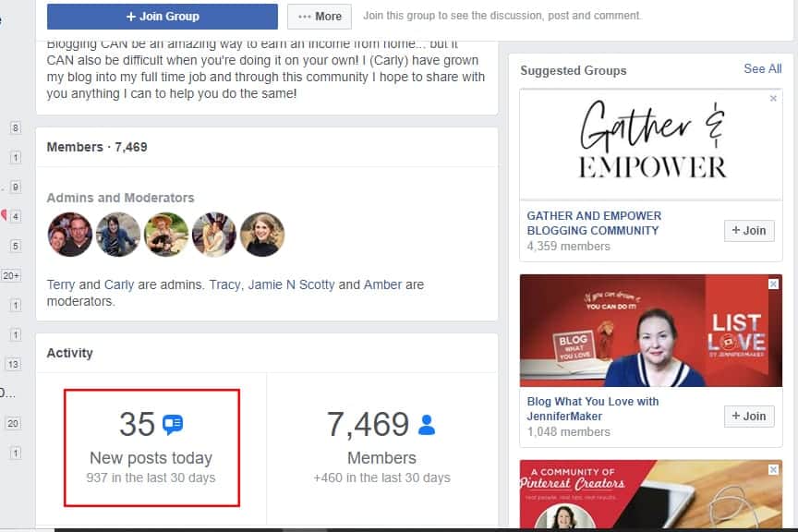Screen dimensions: 798x532
Task: Click the List Love JenniferMaker banner image
Action: tap(650, 330)
